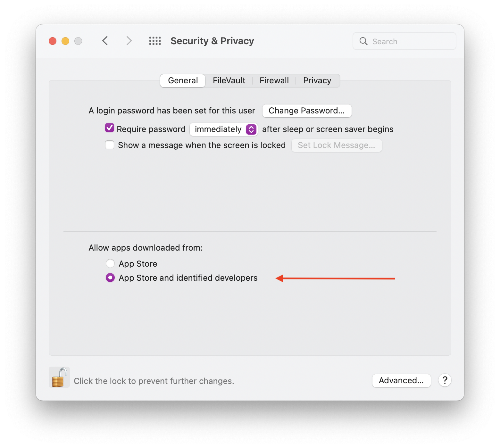The height and width of the screenshot is (448, 500).
Task: Open the show-all preferences grid icon
Action: click(x=155, y=41)
